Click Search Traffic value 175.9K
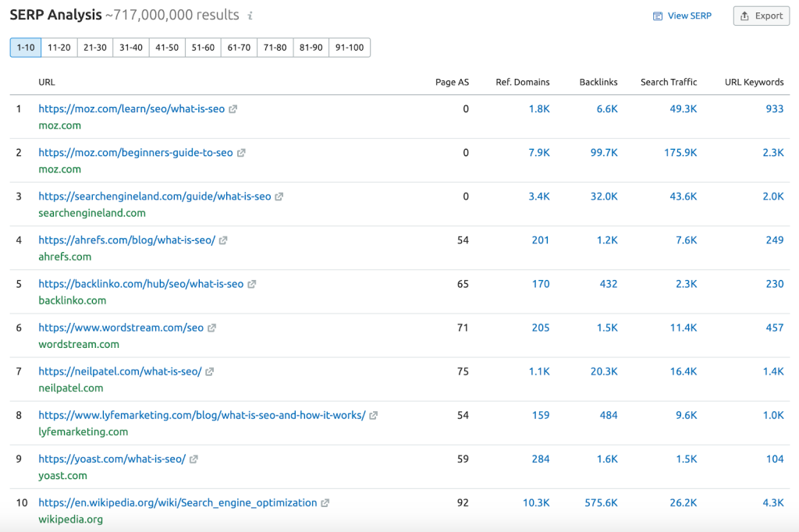The image size is (799, 532). (680, 152)
